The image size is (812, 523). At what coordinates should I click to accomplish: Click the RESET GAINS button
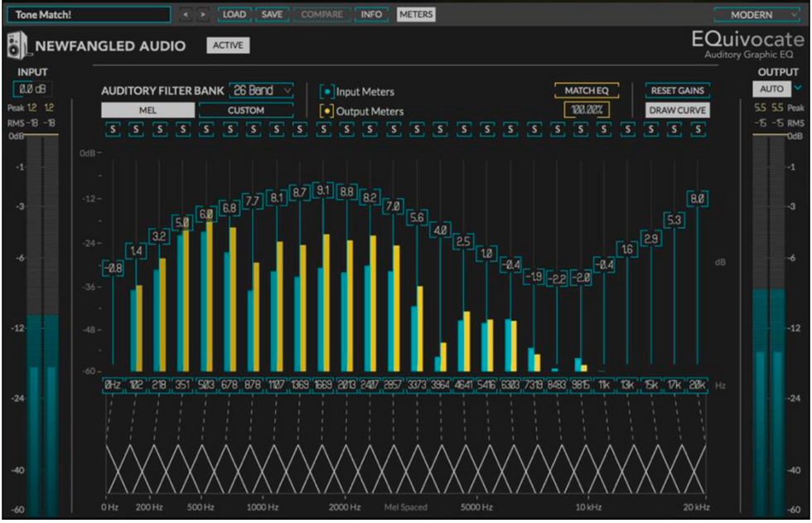[x=678, y=90]
